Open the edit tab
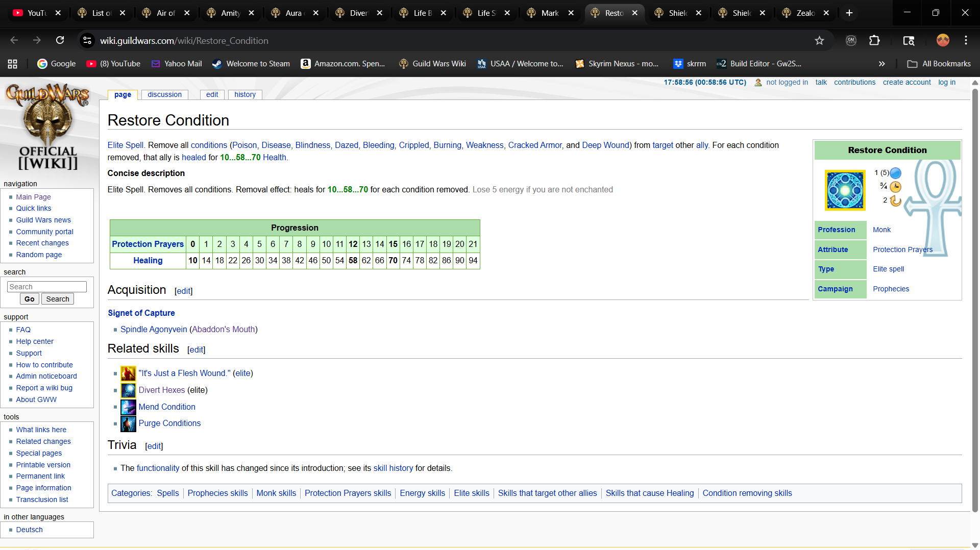 point(212,94)
